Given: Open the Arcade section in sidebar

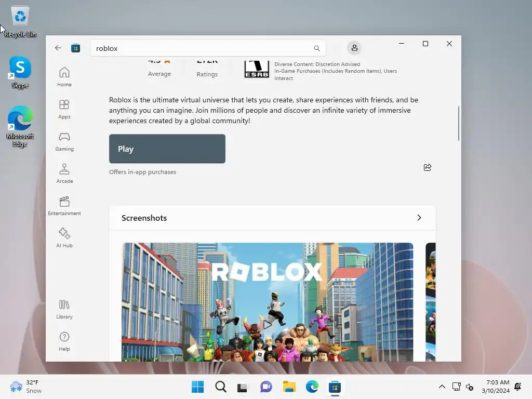Looking at the screenshot, I should coord(64,174).
